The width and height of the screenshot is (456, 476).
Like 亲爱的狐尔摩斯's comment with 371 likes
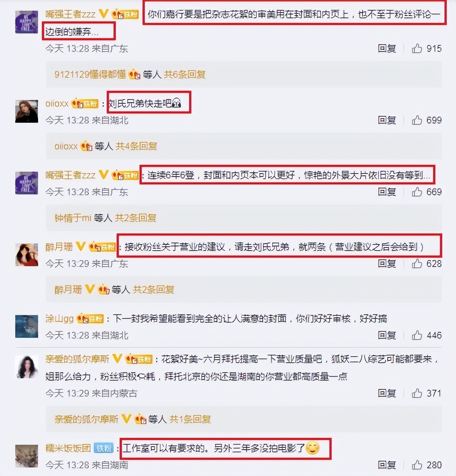(x=417, y=393)
